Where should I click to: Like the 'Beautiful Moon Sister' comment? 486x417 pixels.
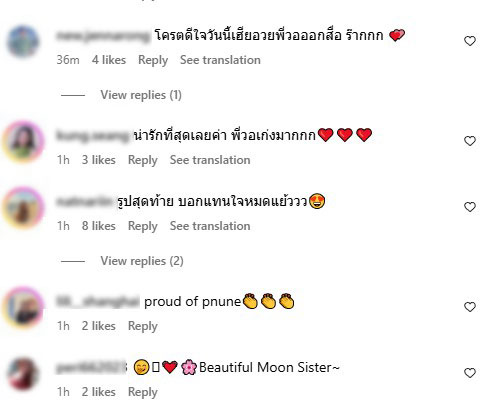[470, 373]
